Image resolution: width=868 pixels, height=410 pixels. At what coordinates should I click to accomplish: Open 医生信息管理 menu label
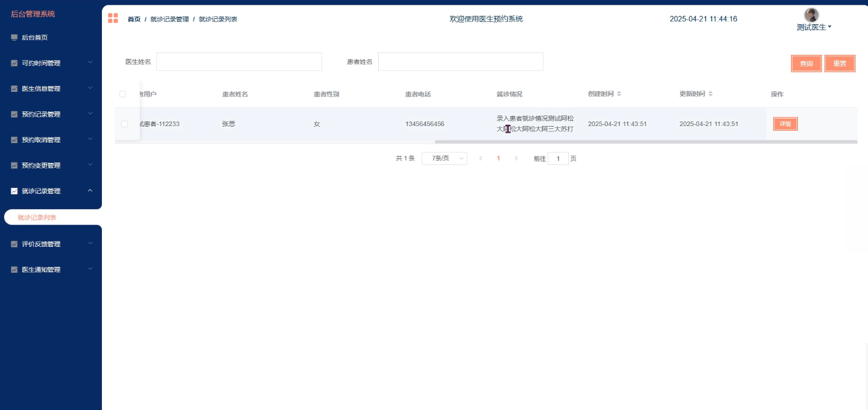tap(41, 88)
